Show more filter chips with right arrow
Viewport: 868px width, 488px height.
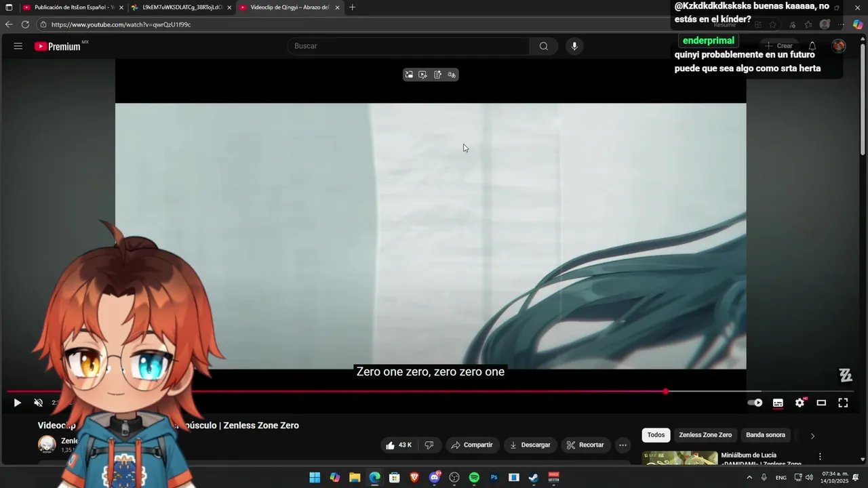[812, 436]
